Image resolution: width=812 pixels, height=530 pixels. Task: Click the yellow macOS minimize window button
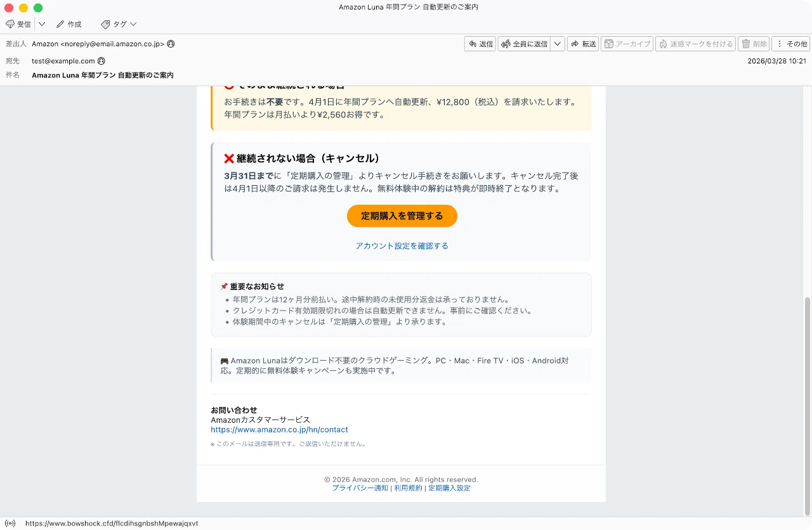pos(23,8)
